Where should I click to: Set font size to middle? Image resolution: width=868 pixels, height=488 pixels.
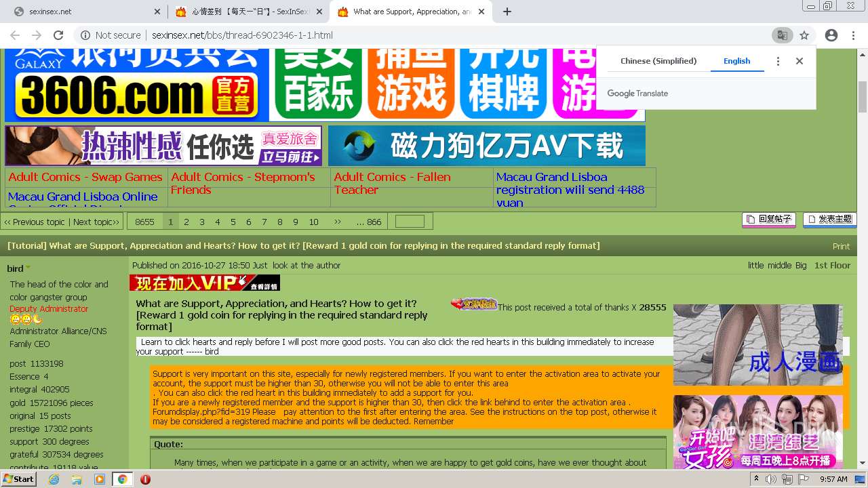[779, 265]
